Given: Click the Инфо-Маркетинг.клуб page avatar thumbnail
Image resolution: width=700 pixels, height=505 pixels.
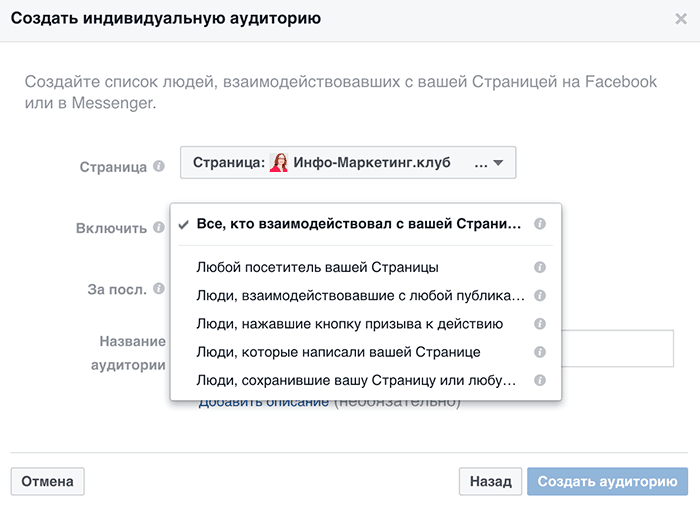Looking at the screenshot, I should tap(279, 163).
